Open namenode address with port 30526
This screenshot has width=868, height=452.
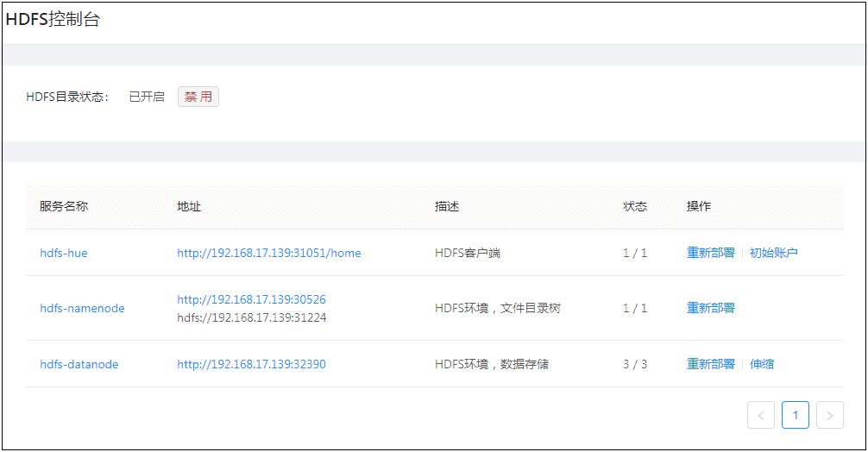tap(251, 299)
